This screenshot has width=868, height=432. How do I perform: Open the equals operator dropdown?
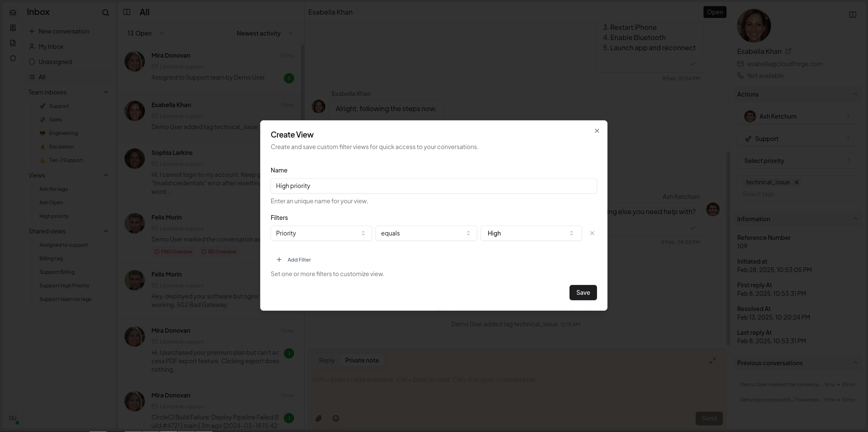coord(426,233)
